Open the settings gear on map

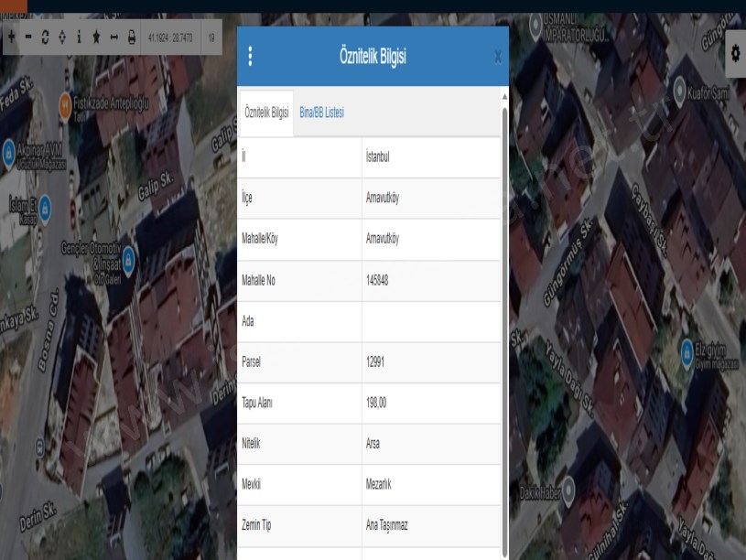click(x=733, y=55)
